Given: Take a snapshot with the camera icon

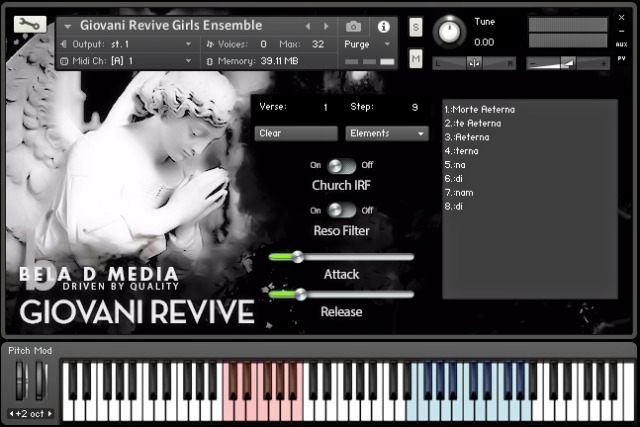Looking at the screenshot, I should click(353, 27).
